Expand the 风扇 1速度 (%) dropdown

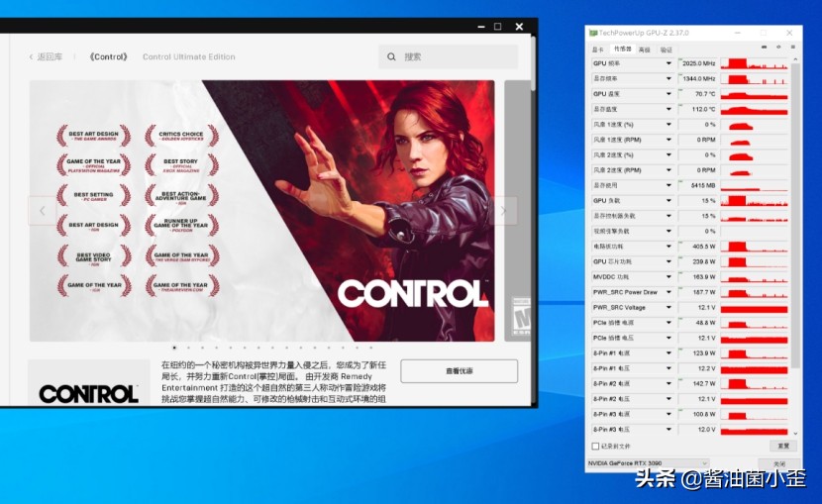pos(668,124)
